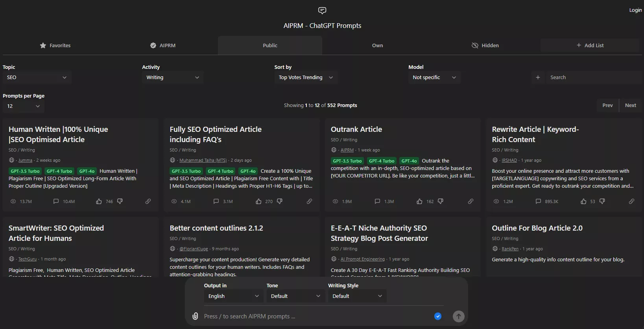
Task: Open the Prompts per Page dropdown
Action: coord(24,106)
